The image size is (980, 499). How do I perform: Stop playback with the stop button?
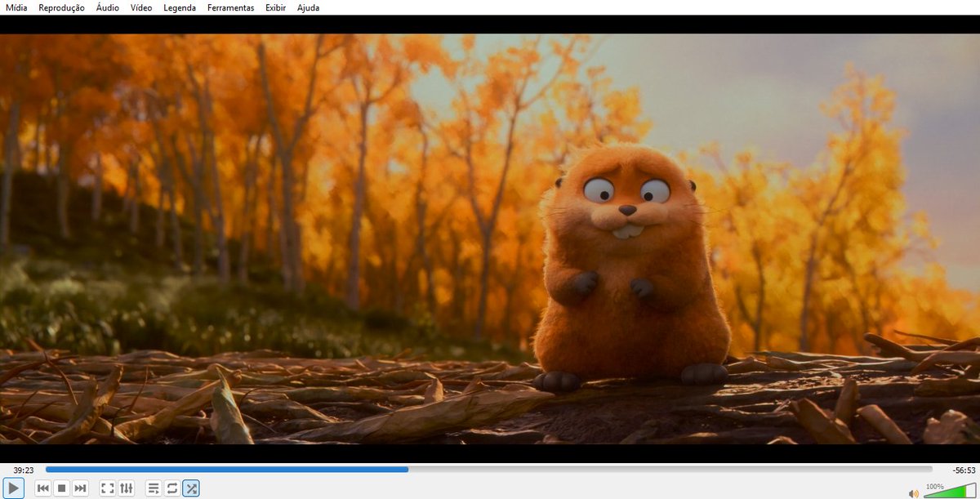coord(62,488)
